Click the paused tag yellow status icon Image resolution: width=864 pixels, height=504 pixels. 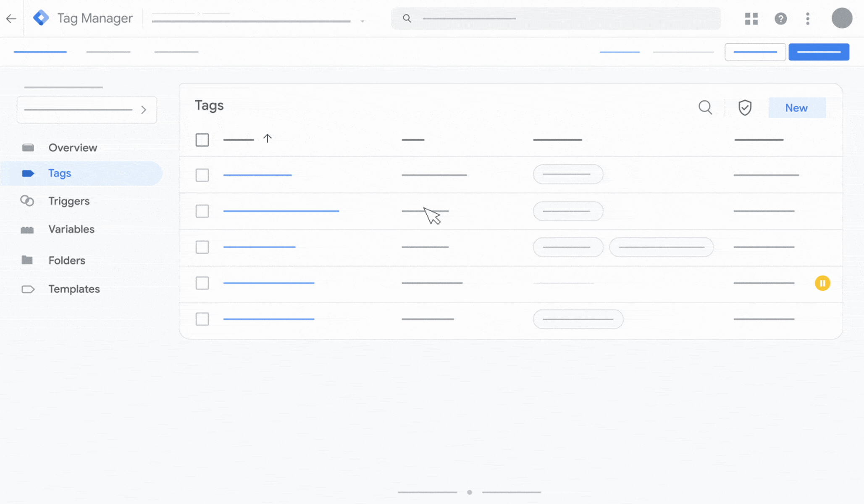tap(822, 283)
